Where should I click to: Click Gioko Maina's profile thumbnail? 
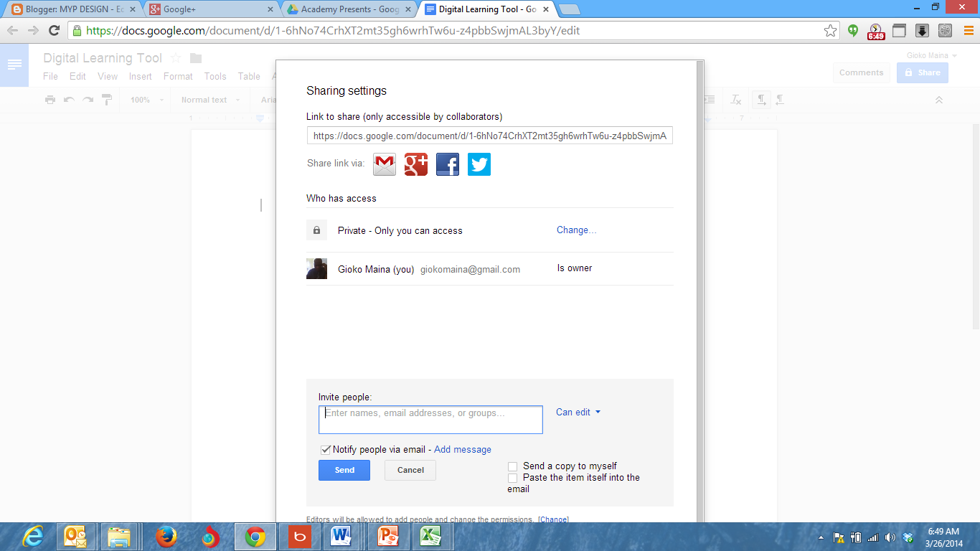tap(316, 268)
